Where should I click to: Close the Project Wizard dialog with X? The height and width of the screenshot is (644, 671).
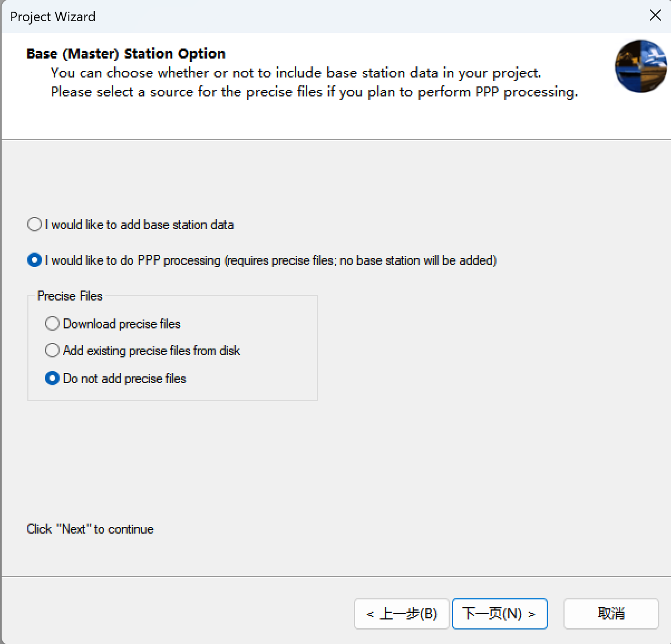click(x=655, y=16)
